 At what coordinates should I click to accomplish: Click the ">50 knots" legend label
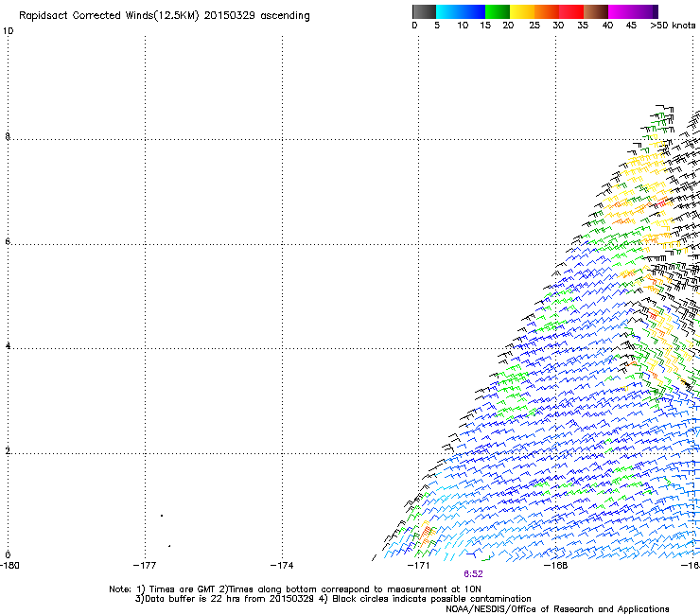[673, 26]
